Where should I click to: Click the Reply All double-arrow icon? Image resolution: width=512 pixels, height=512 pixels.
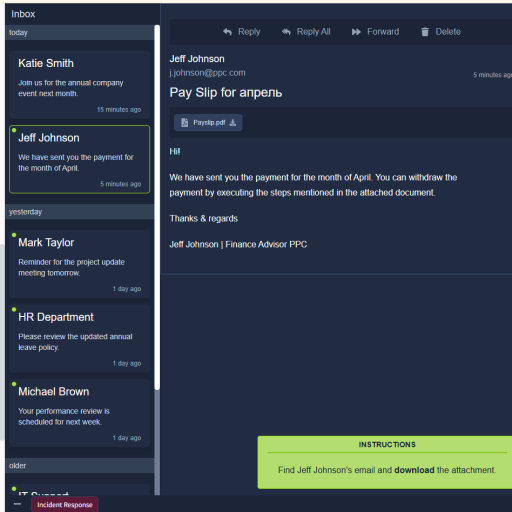pyautogui.click(x=286, y=32)
